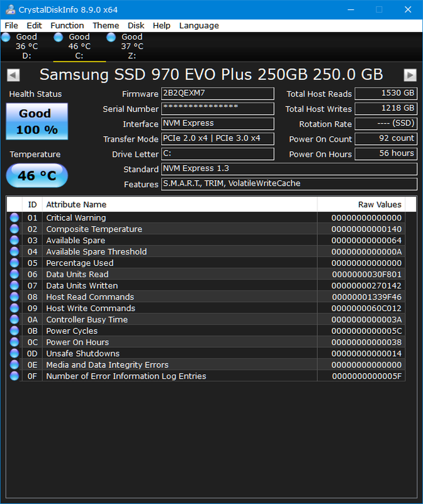The height and width of the screenshot is (504, 423).
Task: Click status orb of Available Spare Threshold row
Action: point(14,251)
